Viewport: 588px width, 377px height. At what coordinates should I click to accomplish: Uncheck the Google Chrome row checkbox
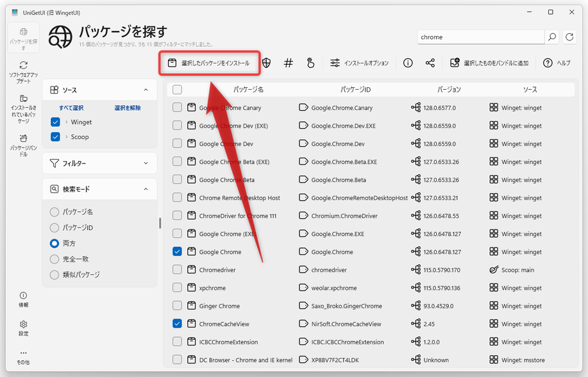click(177, 252)
